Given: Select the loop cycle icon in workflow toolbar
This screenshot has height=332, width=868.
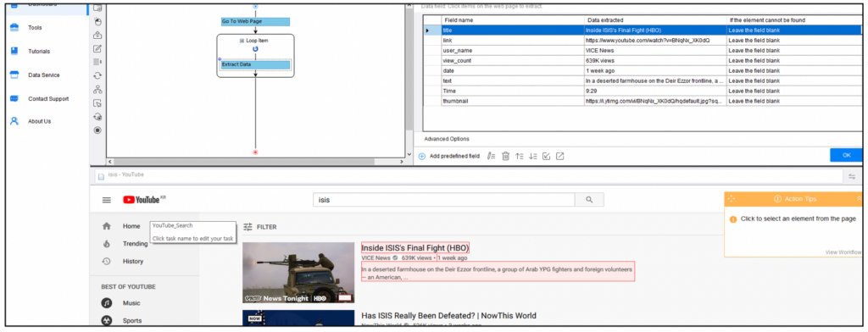Looking at the screenshot, I should point(97,76).
